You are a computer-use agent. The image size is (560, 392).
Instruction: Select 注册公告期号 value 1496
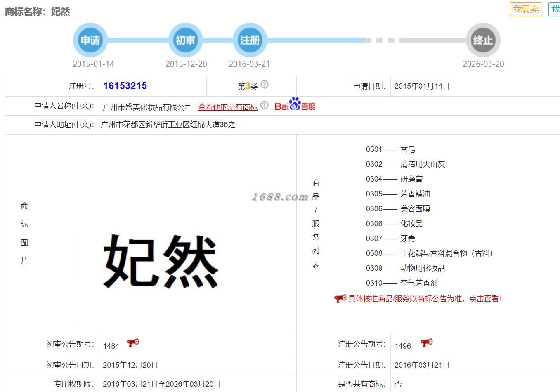(x=403, y=346)
